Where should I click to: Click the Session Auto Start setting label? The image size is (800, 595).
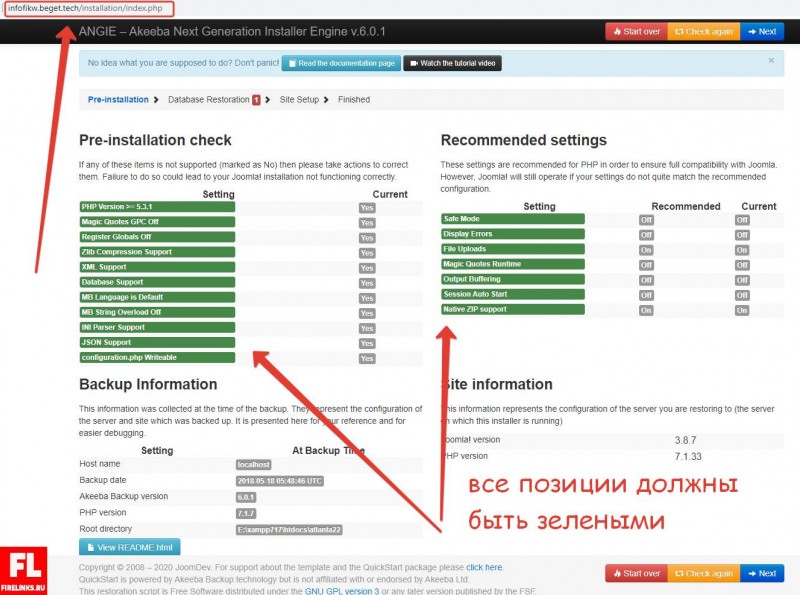[x=513, y=294]
